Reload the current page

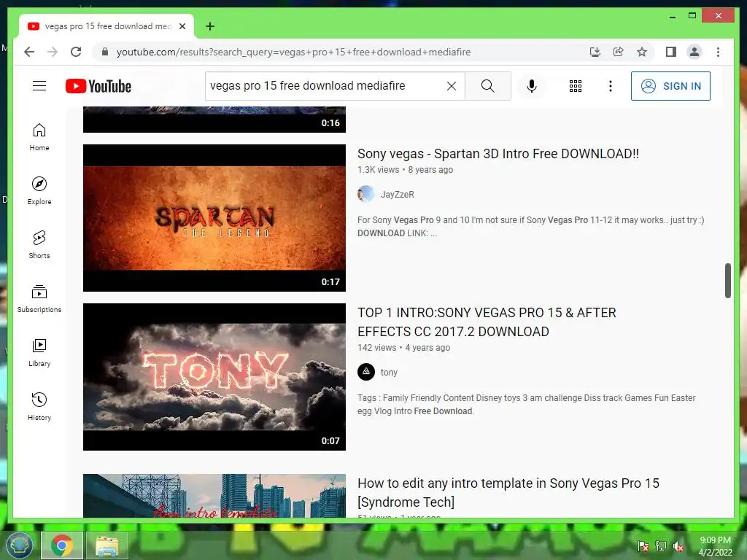76,52
